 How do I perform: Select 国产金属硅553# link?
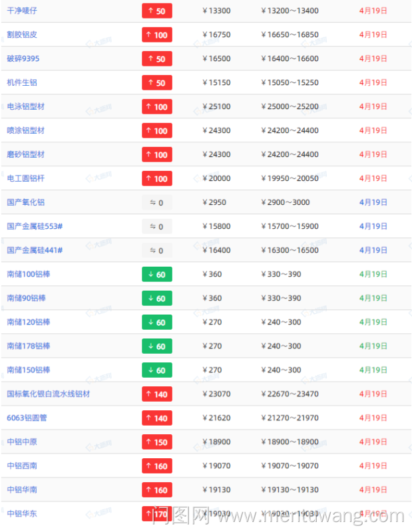tap(35, 226)
